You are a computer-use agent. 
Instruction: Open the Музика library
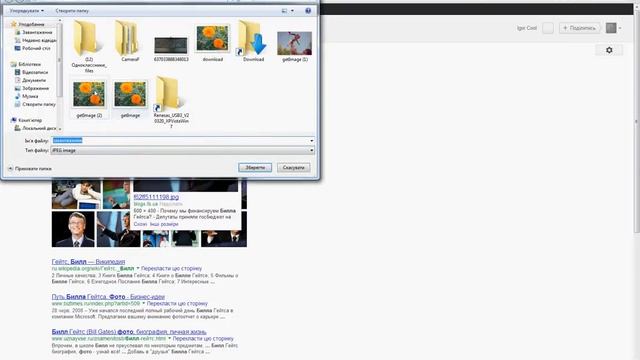click(27, 96)
